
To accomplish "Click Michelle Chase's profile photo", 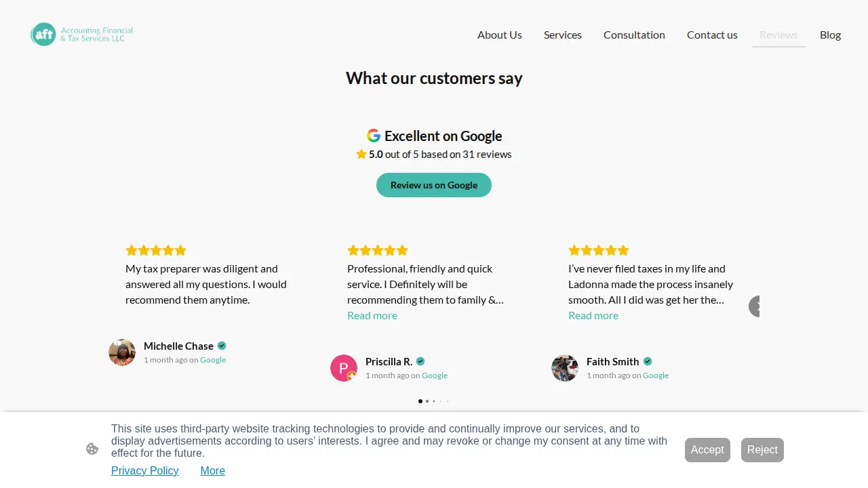I will [122, 352].
